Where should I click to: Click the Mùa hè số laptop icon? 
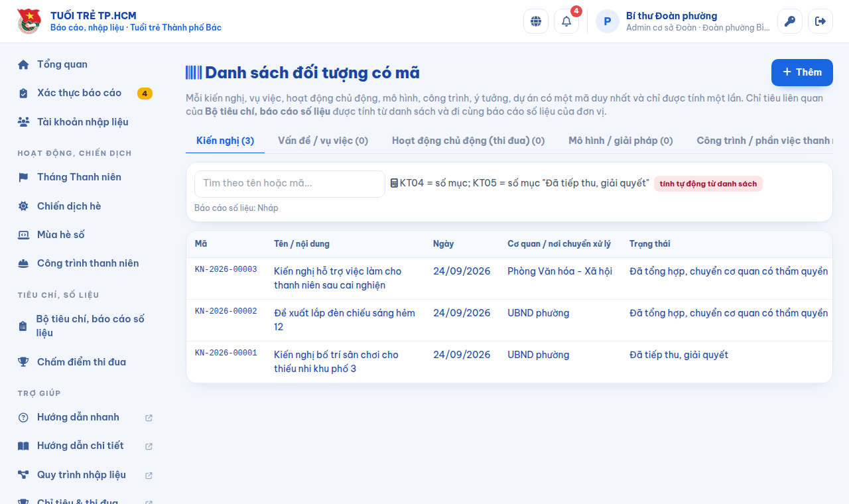[x=23, y=235]
